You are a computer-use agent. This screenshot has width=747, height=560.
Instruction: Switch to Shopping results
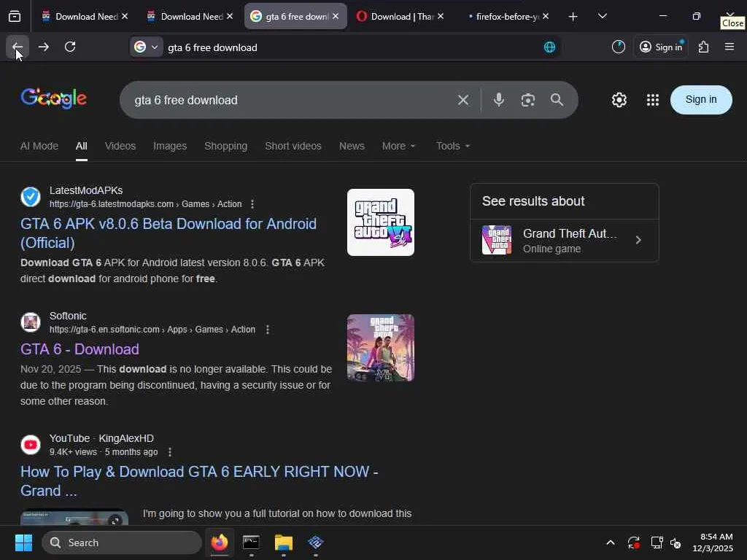tap(226, 146)
